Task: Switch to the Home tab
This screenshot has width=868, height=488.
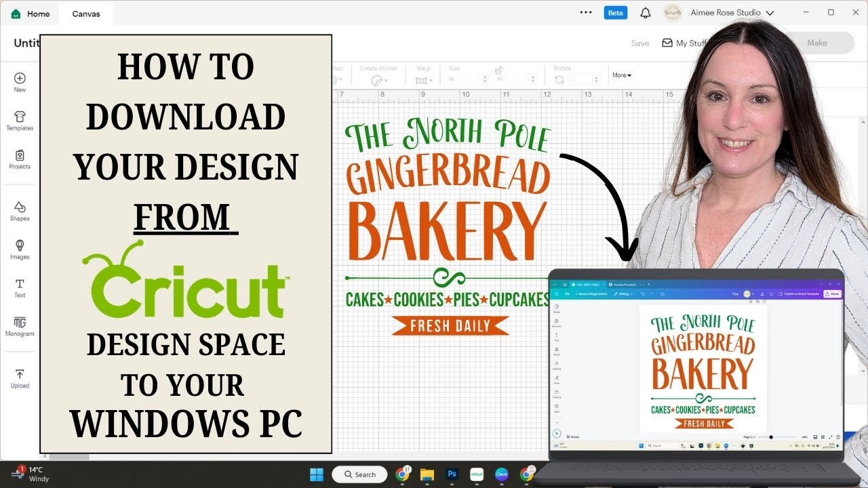Action: point(31,14)
